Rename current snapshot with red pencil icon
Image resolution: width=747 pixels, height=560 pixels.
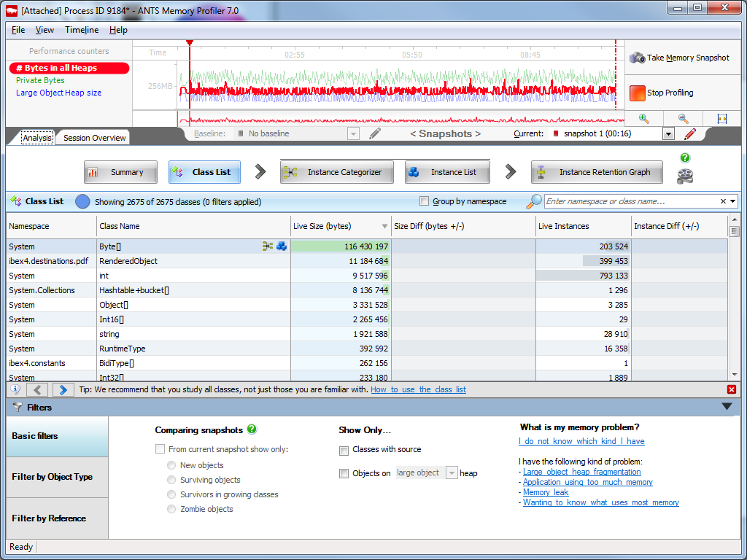[x=689, y=134]
